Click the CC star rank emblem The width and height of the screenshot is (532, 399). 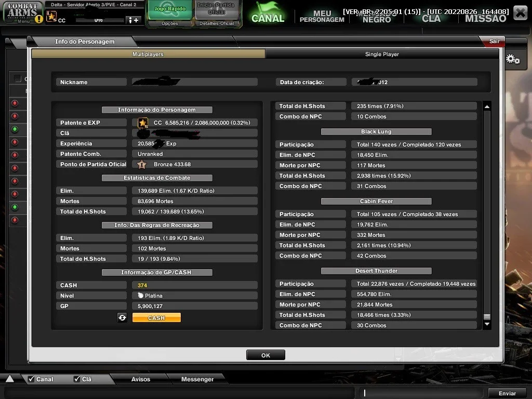(143, 123)
